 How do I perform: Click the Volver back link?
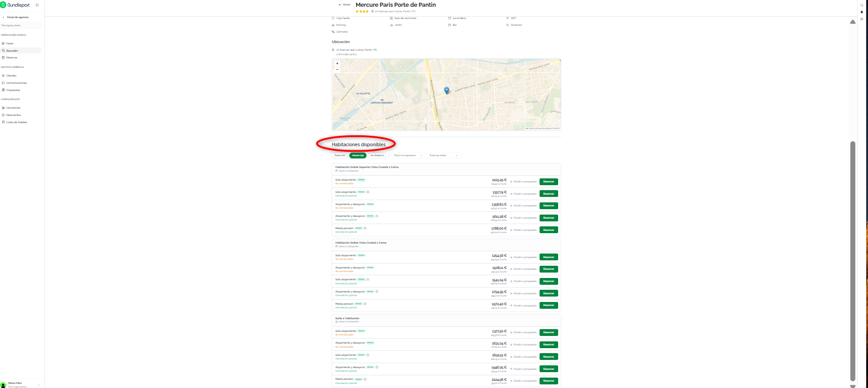point(344,5)
